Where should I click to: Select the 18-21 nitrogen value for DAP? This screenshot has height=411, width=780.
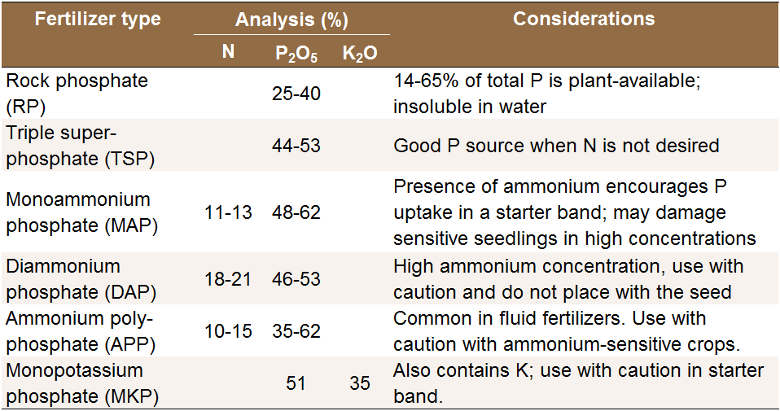(229, 279)
